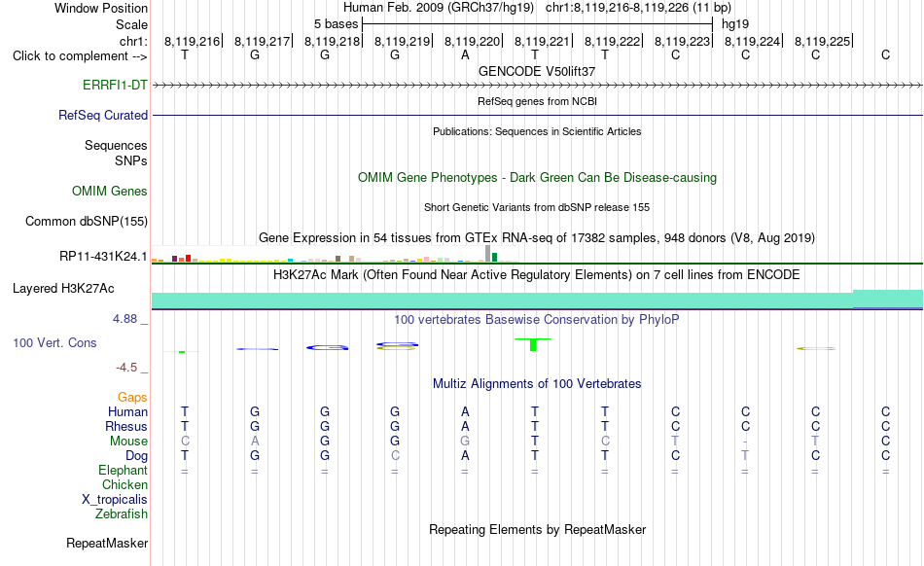The image size is (924, 566).
Task: Click the 5 bases scale bar
Action: 538,24
